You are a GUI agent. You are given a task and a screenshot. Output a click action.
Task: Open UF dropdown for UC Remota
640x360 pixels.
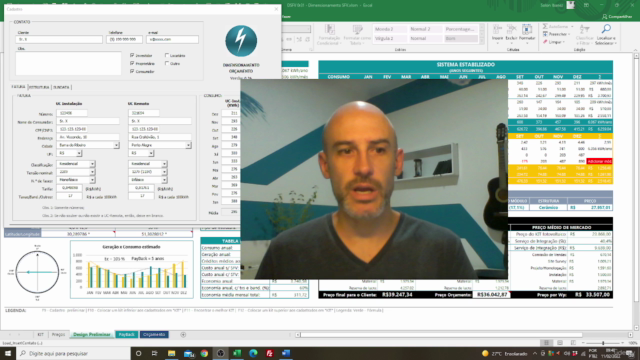coord(151,153)
